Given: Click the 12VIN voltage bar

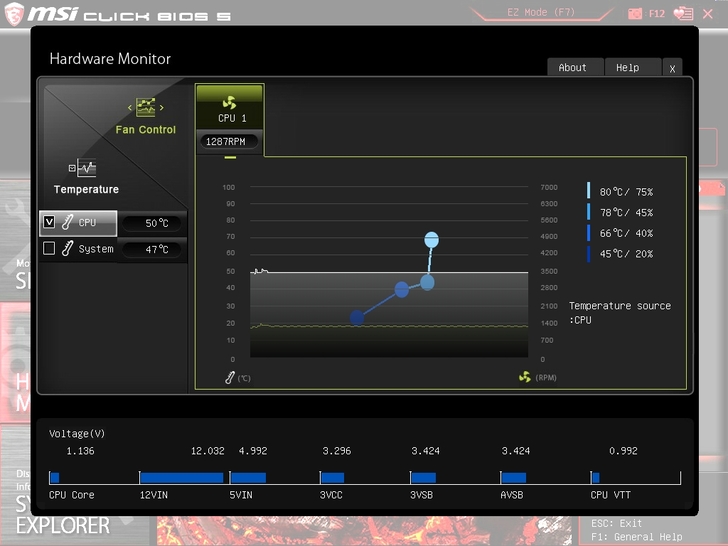Looking at the screenshot, I should (182, 478).
